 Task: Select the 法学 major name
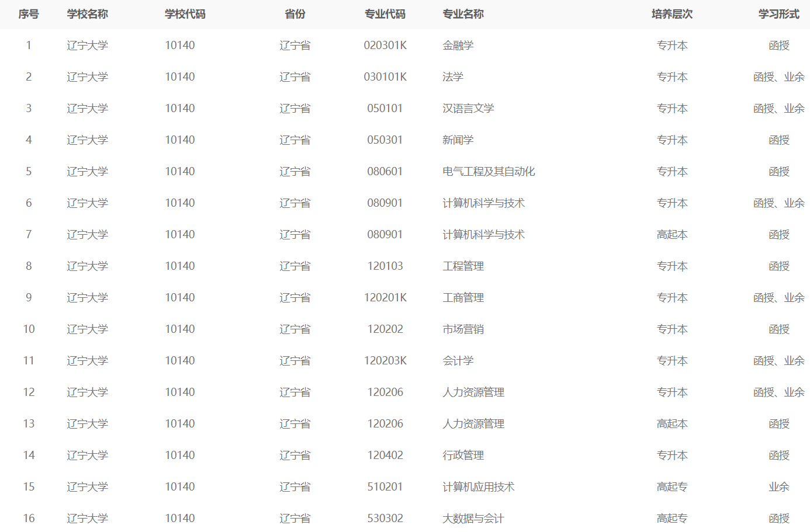(x=453, y=77)
